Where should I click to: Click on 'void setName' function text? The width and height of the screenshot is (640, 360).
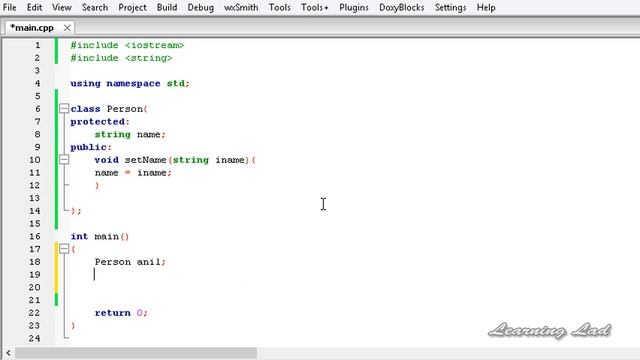click(x=130, y=160)
